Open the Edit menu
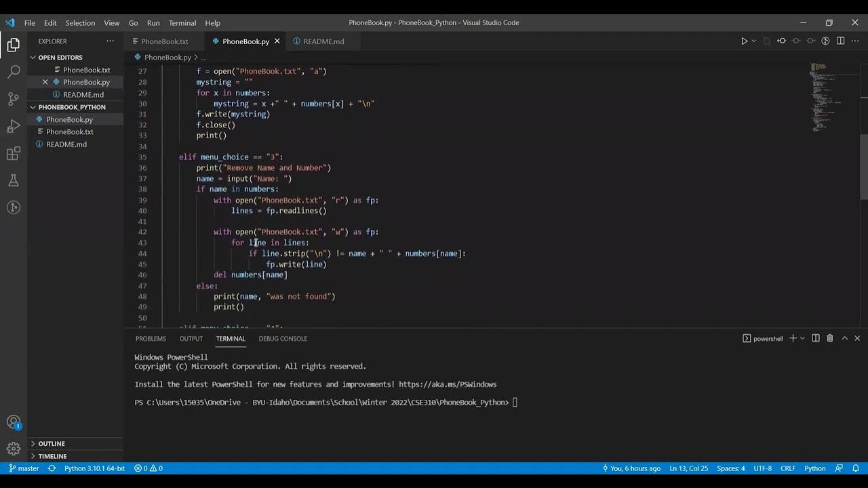 pyautogui.click(x=51, y=22)
